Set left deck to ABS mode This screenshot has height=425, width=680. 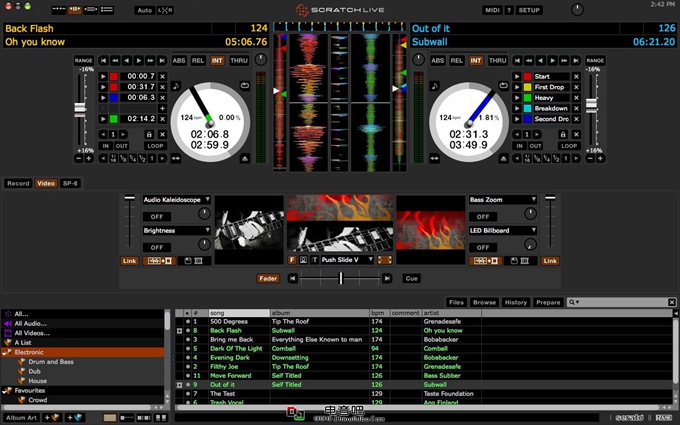point(179,61)
